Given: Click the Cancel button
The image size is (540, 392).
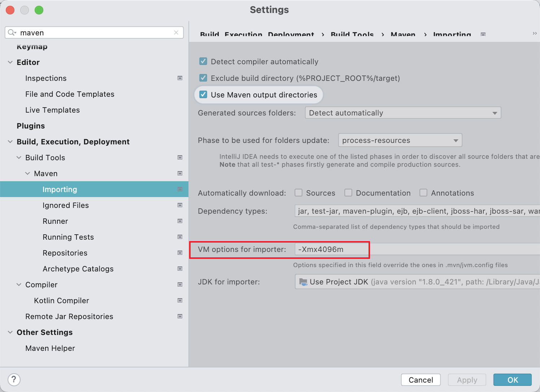Looking at the screenshot, I should pos(421,380).
